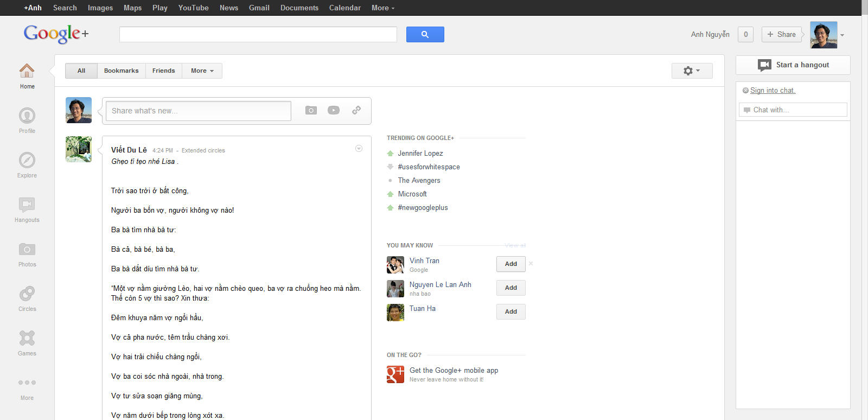Open Search in the top bar
868x420 pixels.
65,8
